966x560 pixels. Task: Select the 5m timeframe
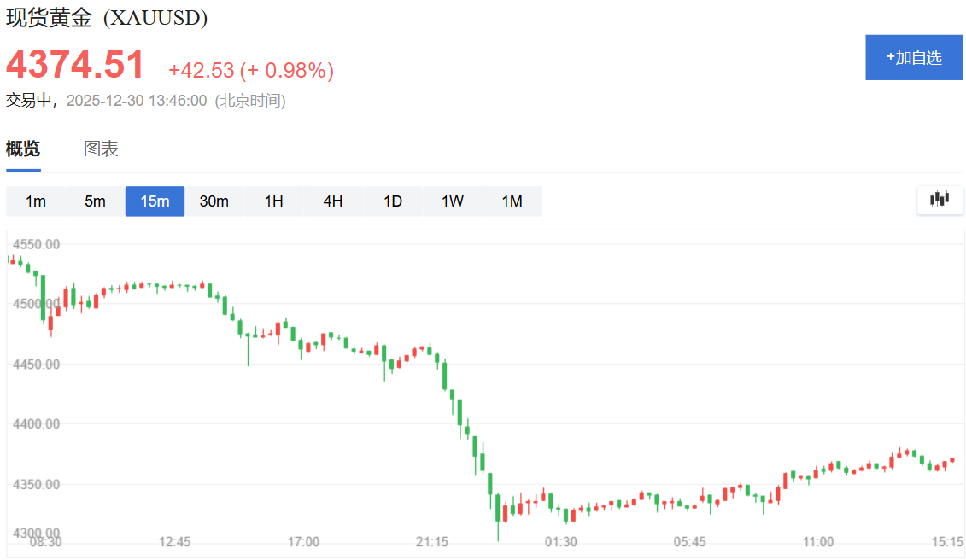[95, 201]
